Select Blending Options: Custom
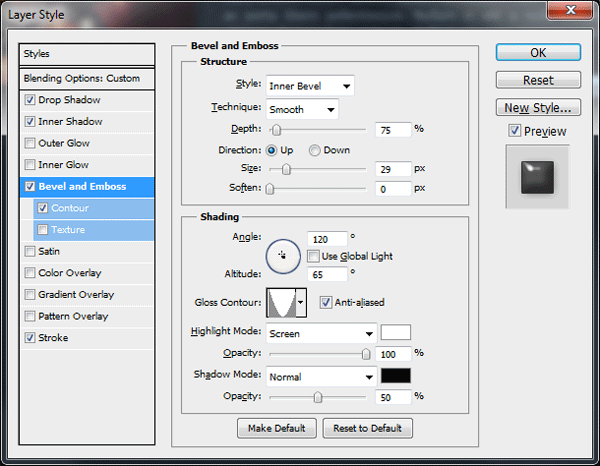 pyautogui.click(x=87, y=79)
